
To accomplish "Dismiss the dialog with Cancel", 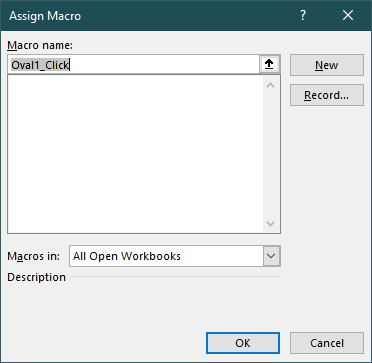I will coord(327,343).
